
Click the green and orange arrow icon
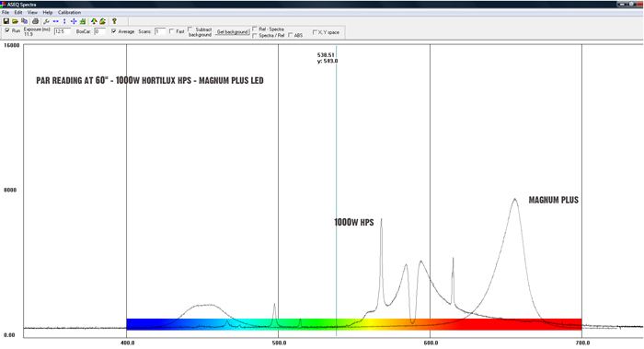103,21
